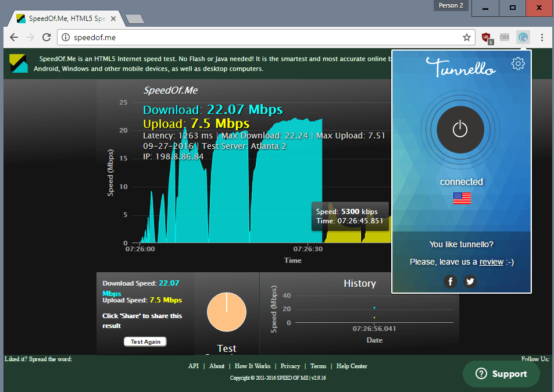Click the orange test progress circle
Screen dimensions: 554x392
pyautogui.click(x=227, y=312)
